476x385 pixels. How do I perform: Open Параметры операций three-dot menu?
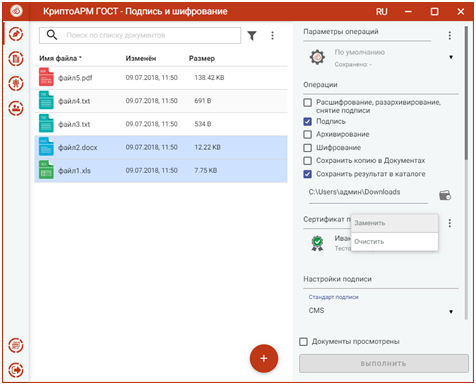450,35
